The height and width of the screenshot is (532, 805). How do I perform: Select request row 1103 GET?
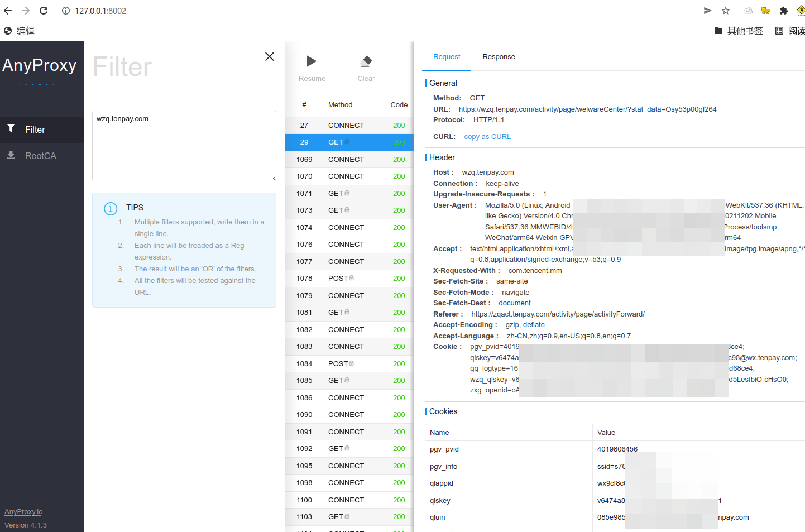coord(349,517)
